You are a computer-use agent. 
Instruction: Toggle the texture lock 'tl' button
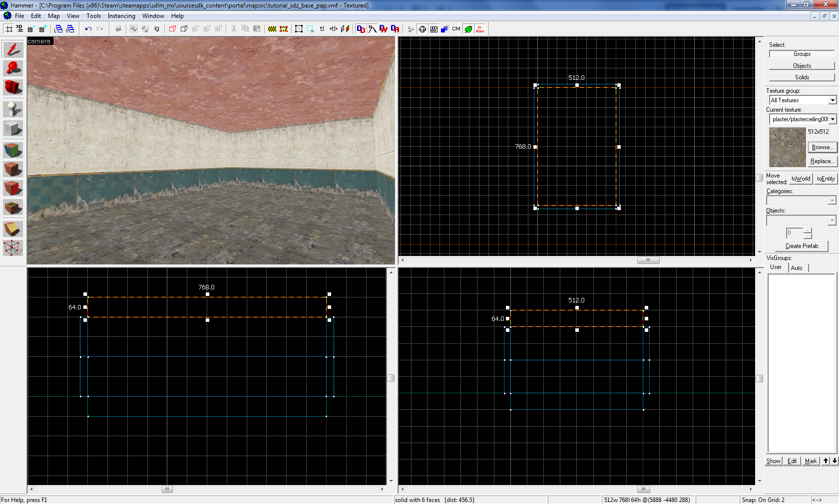click(x=322, y=29)
